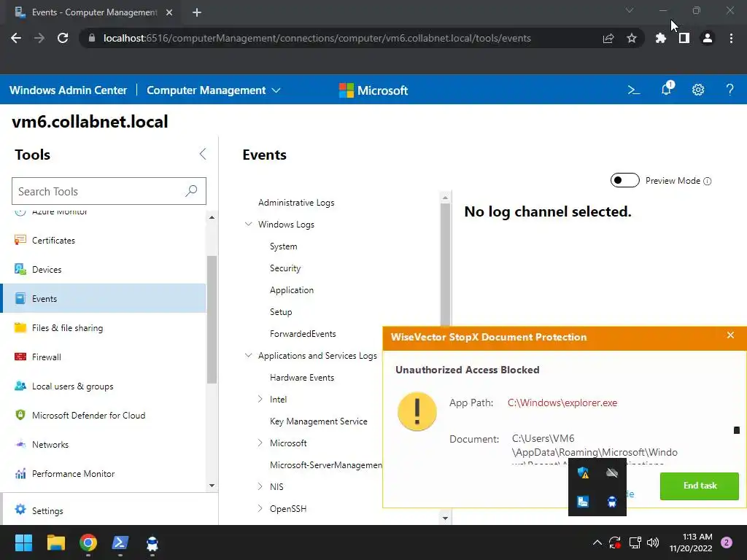The height and width of the screenshot is (560, 747).
Task: Open Windows Security tray icon with warning
Action: 583,472
